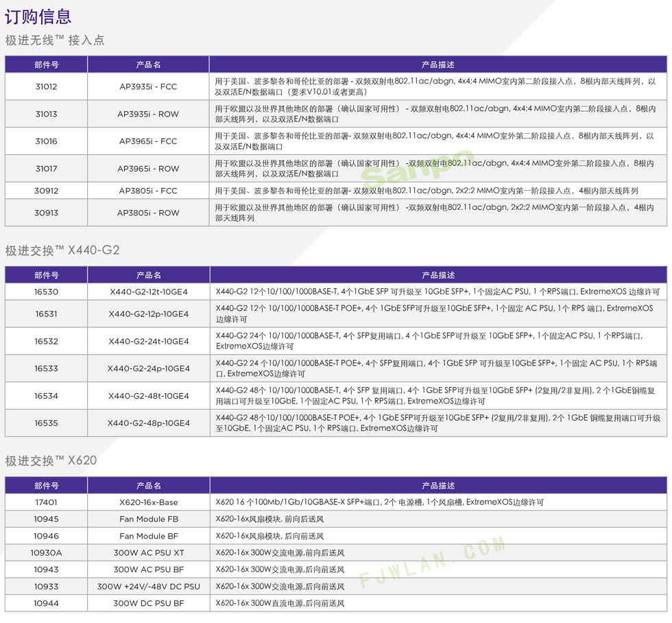Click the AP3805i - FCC description cell
The width and height of the screenshot is (672, 623).
(x=438, y=191)
